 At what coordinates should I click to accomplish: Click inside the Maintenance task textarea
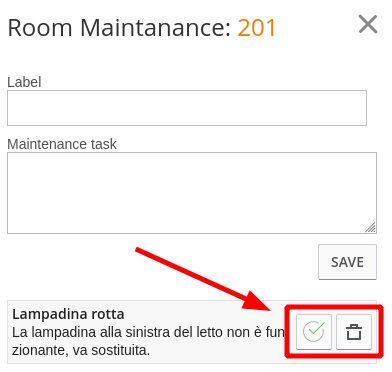pyautogui.click(x=192, y=193)
